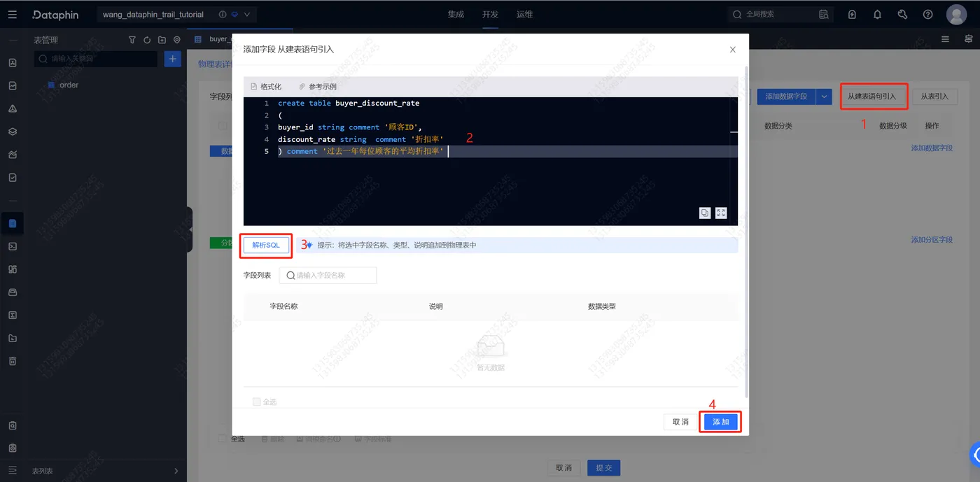Open the dropdown arrow beside 添加数据字段
Image resolution: width=980 pixels, height=482 pixels.
coord(823,97)
